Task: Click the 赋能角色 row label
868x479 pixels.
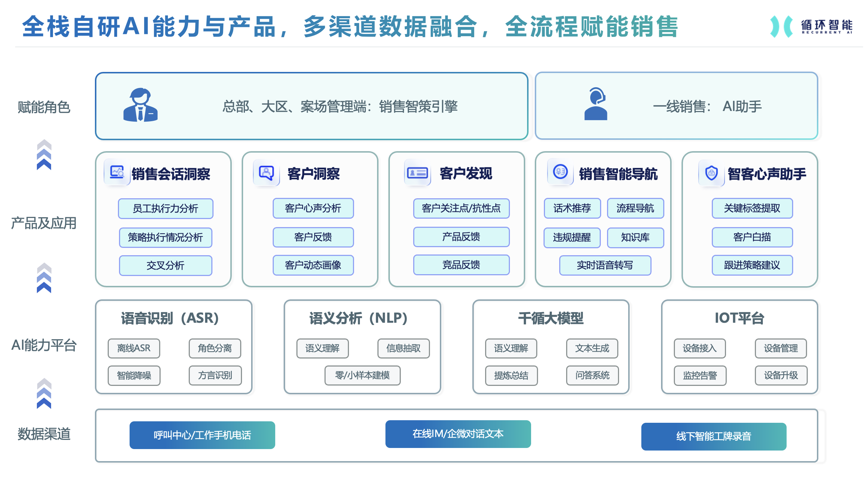Action: (x=44, y=107)
